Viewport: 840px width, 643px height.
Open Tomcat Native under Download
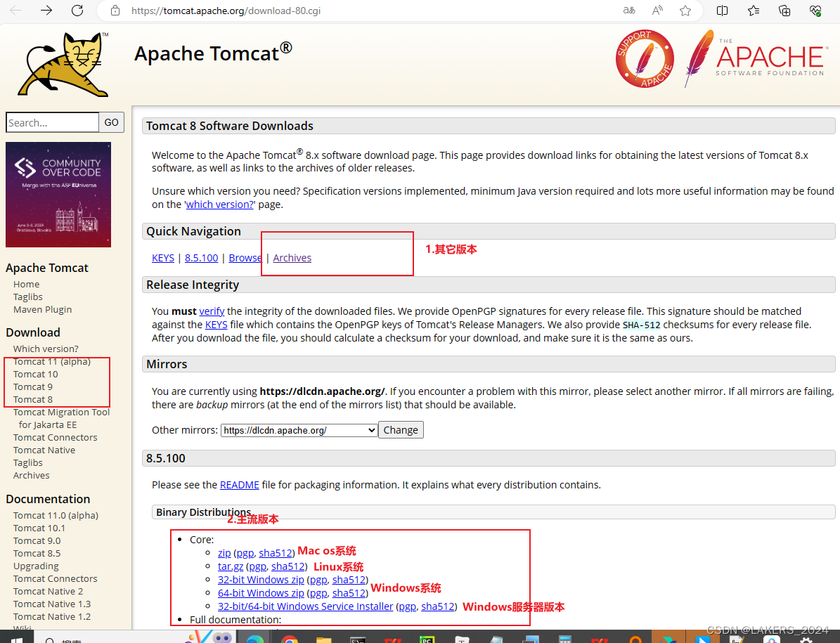(x=44, y=450)
